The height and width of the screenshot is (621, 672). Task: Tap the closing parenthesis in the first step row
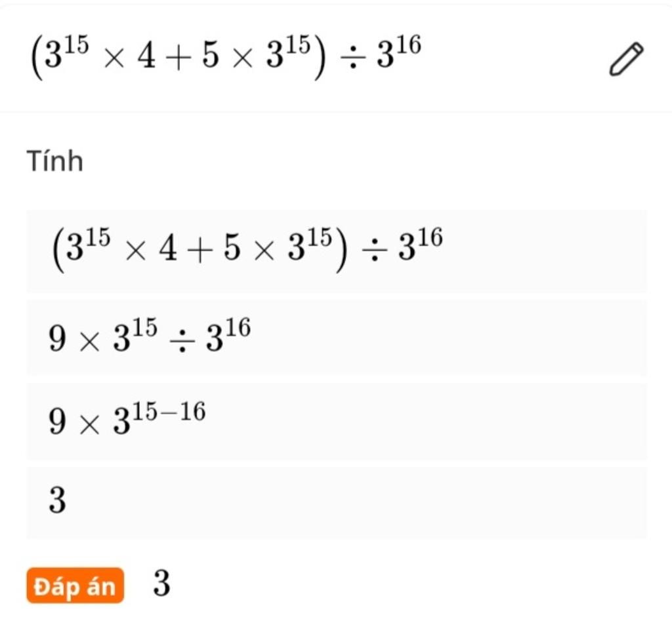pyautogui.click(x=341, y=252)
